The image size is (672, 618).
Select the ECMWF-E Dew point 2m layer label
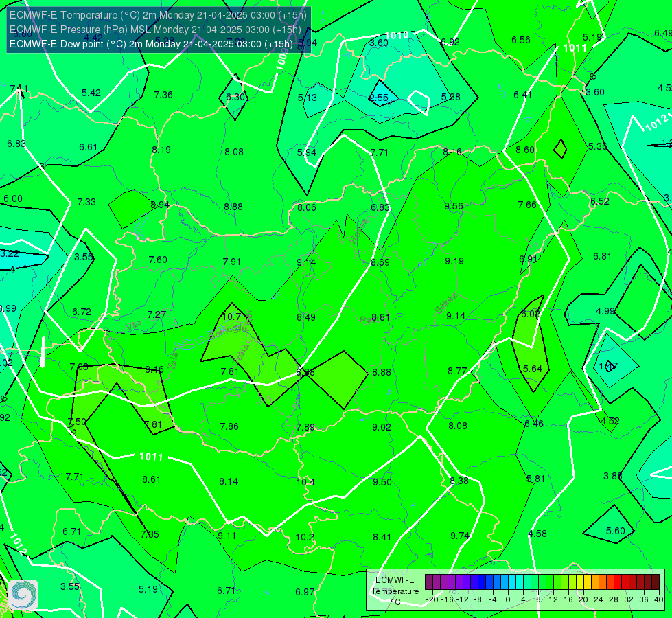tap(151, 44)
